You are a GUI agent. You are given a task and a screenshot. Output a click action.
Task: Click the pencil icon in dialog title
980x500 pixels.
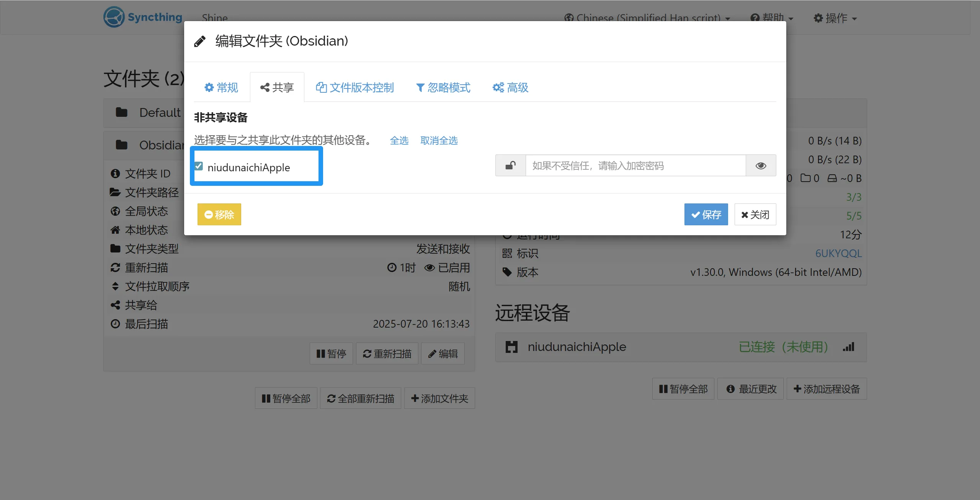coord(200,41)
